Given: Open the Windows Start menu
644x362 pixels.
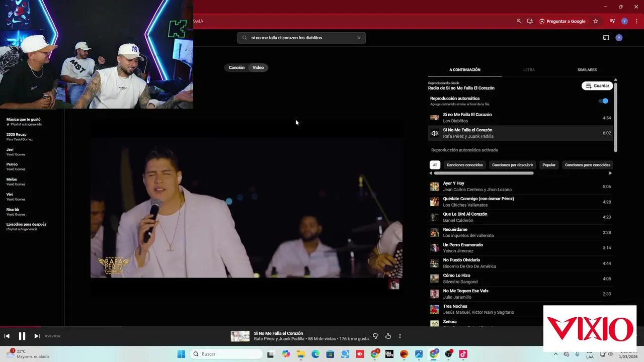Looking at the screenshot, I should 181,354.
